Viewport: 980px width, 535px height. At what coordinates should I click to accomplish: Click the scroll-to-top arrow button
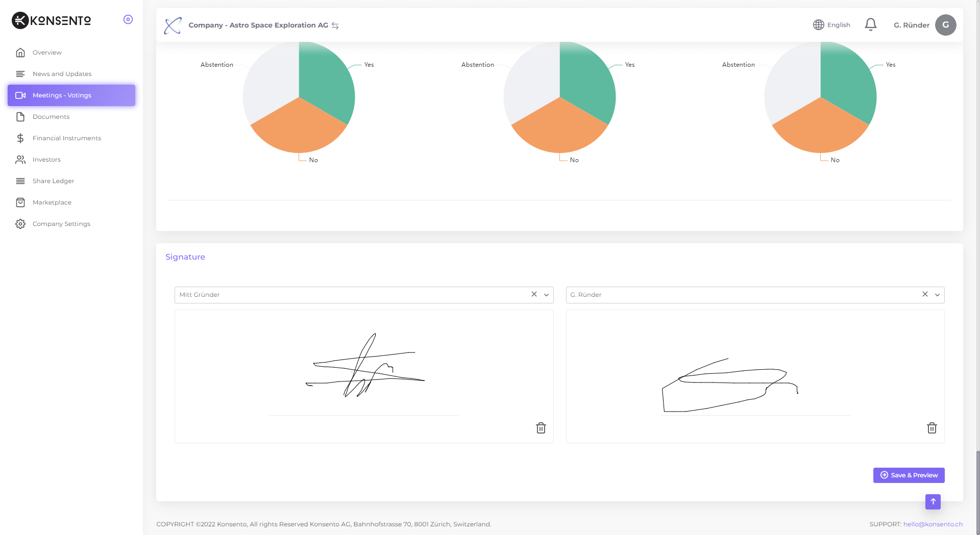point(933,501)
